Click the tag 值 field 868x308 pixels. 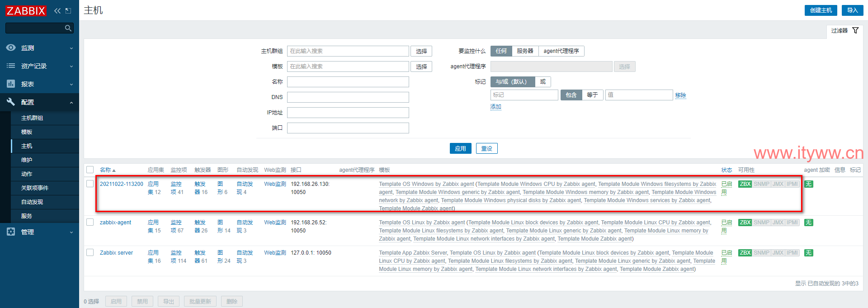click(639, 95)
